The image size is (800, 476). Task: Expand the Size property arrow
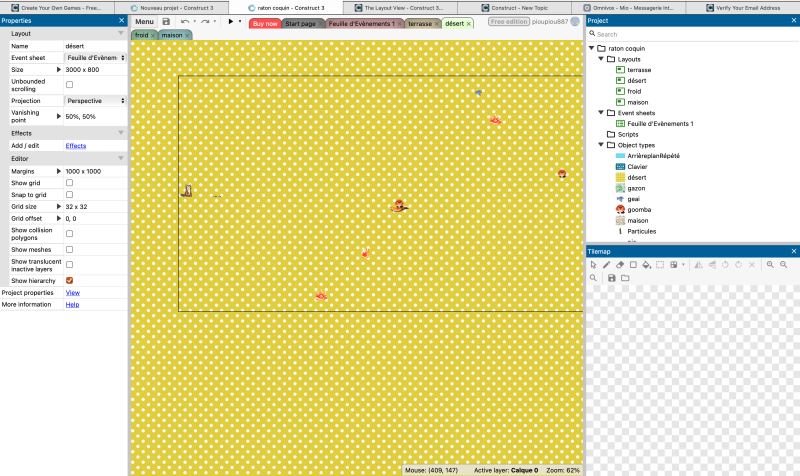pos(59,69)
